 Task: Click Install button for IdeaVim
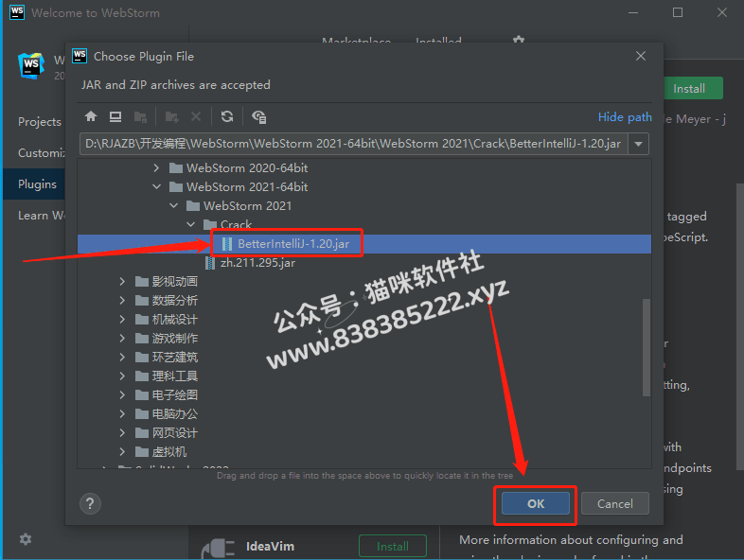click(x=393, y=546)
